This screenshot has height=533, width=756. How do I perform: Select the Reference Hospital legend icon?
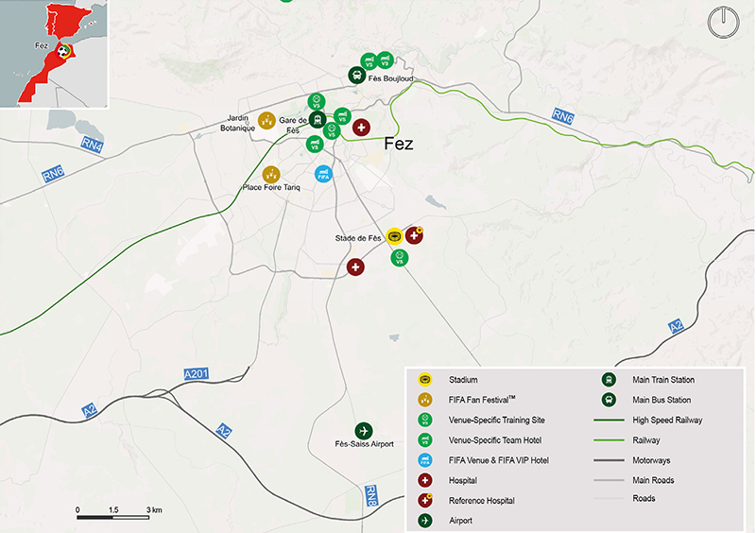coord(424,500)
